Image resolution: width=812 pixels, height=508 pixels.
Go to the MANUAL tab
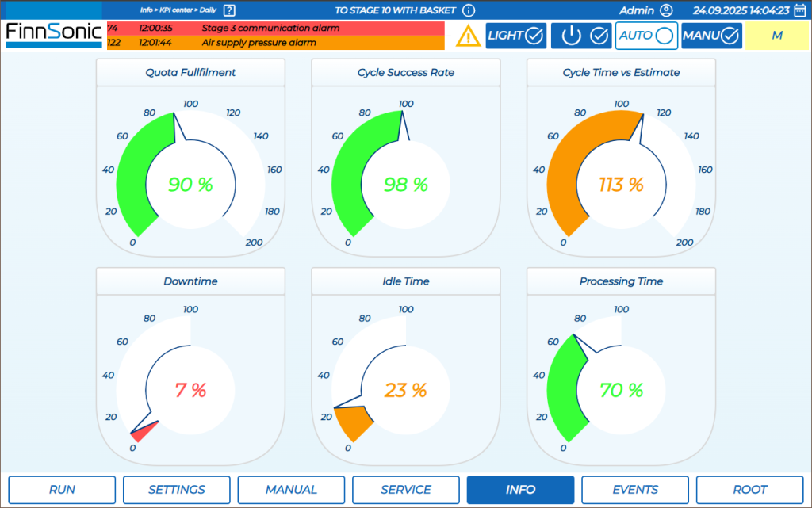pyautogui.click(x=291, y=490)
